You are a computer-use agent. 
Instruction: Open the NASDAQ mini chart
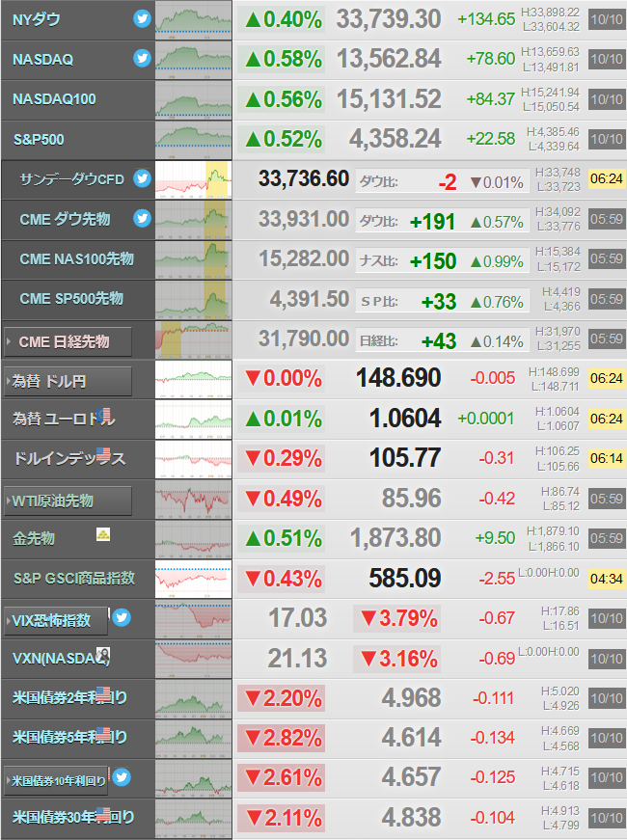pyautogui.click(x=194, y=60)
